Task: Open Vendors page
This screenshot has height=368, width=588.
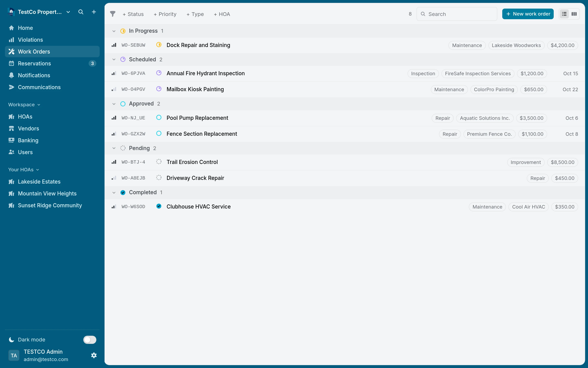Action: click(x=52, y=128)
